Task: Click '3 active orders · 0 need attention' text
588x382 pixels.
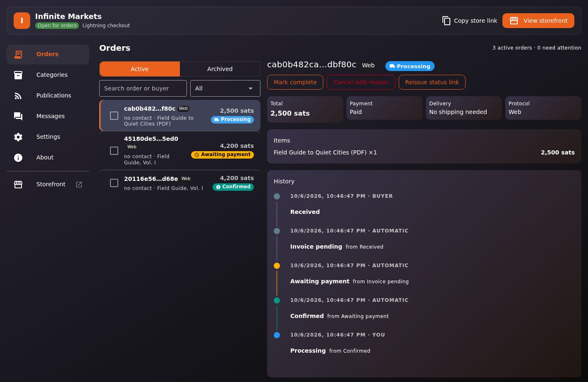Action: coord(537,48)
